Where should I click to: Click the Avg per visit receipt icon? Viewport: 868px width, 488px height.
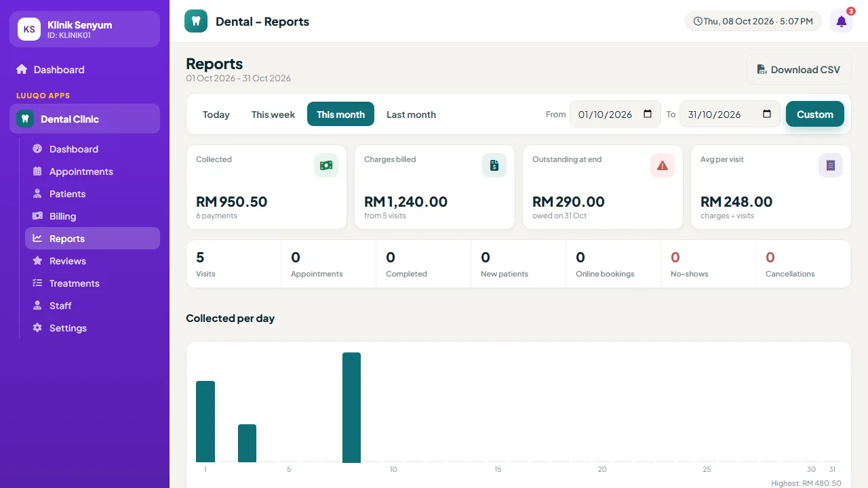pos(831,165)
